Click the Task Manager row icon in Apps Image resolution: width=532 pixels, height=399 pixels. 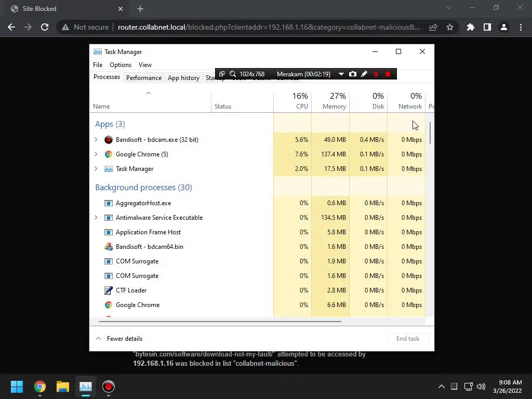coord(108,169)
